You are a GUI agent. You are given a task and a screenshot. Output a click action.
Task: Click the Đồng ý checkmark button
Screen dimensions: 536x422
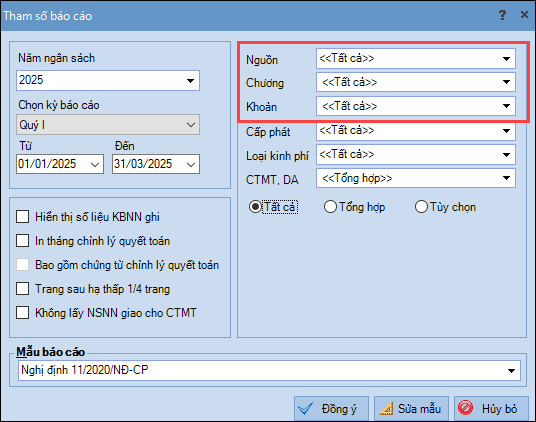point(331,408)
